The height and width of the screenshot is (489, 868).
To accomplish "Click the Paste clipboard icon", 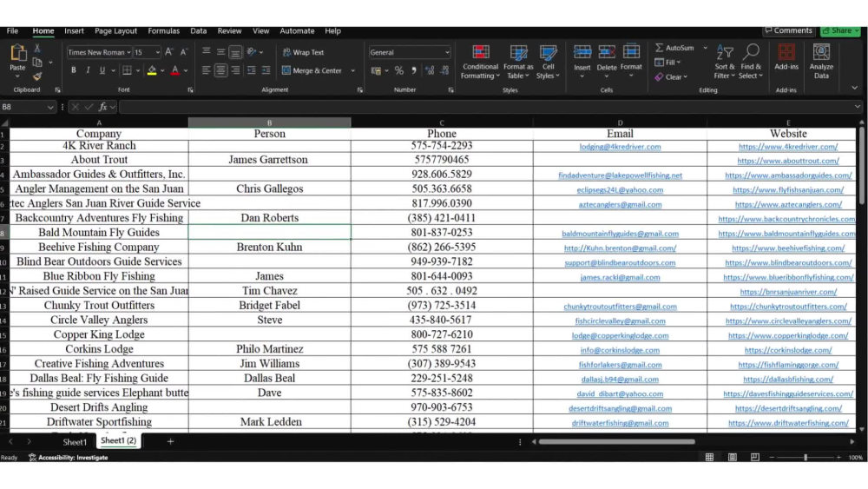I will pyautogui.click(x=17, y=54).
